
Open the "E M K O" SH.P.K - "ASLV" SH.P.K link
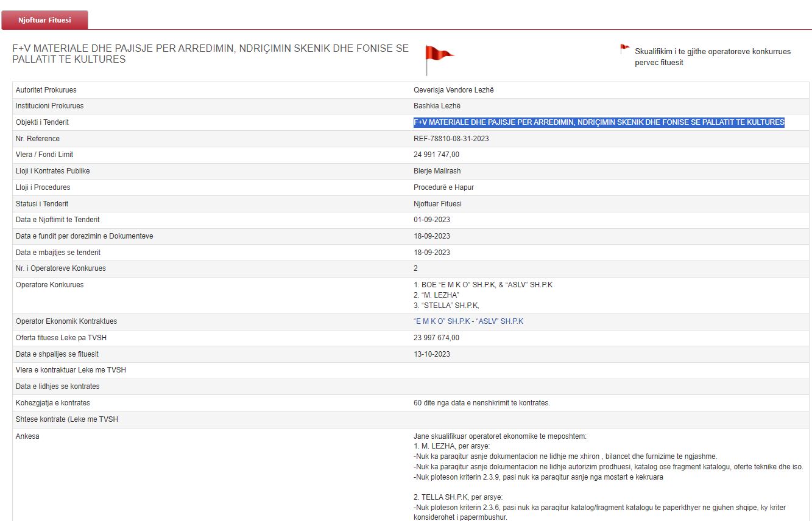tap(468, 321)
